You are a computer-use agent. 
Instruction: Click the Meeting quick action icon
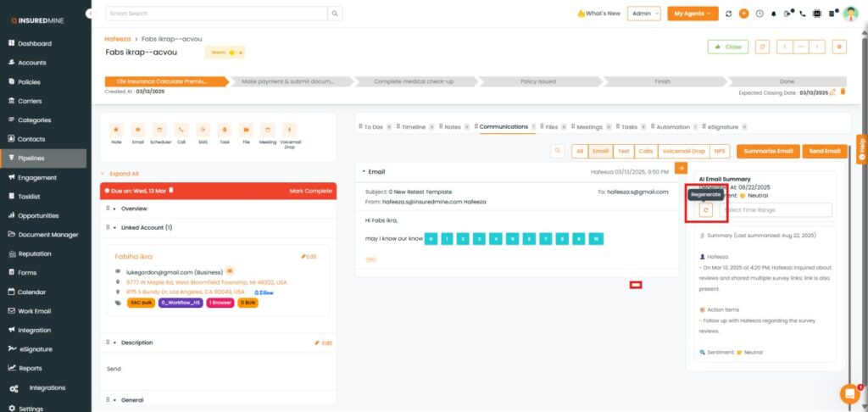pyautogui.click(x=268, y=131)
